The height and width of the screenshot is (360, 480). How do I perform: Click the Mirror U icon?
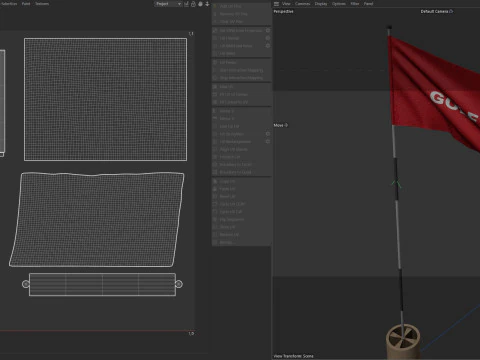(x=215, y=111)
